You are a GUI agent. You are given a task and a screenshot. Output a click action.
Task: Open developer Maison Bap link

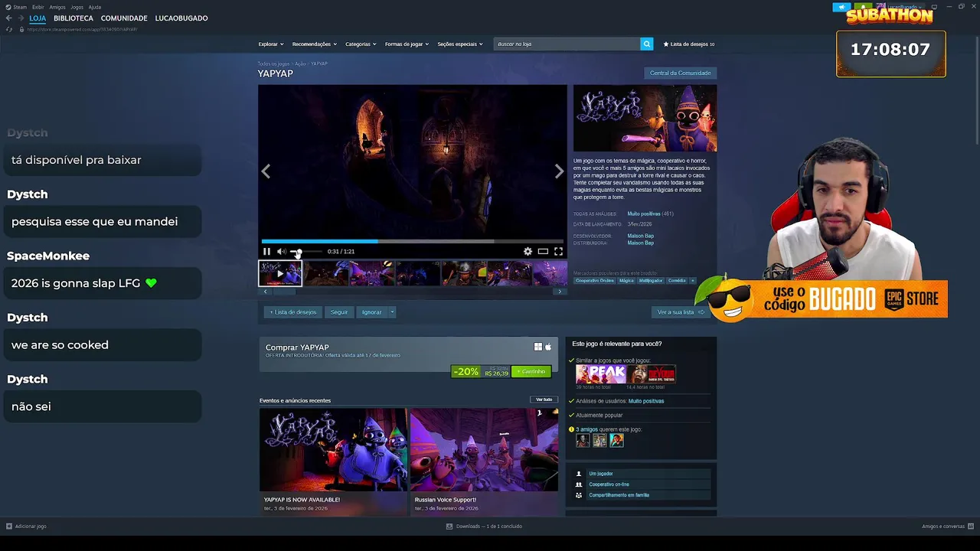tap(641, 236)
